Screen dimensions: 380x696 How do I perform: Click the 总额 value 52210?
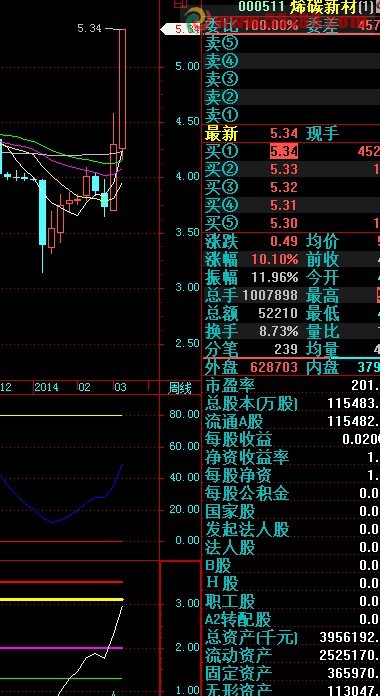pyautogui.click(x=278, y=313)
